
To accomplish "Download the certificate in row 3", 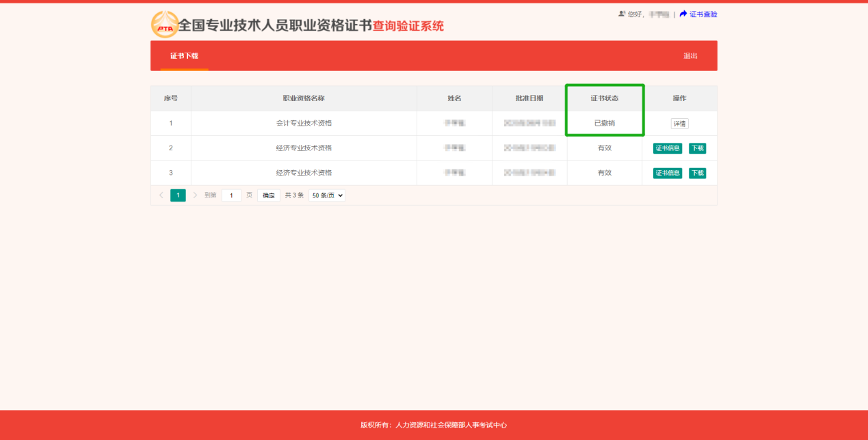I will pyautogui.click(x=697, y=172).
